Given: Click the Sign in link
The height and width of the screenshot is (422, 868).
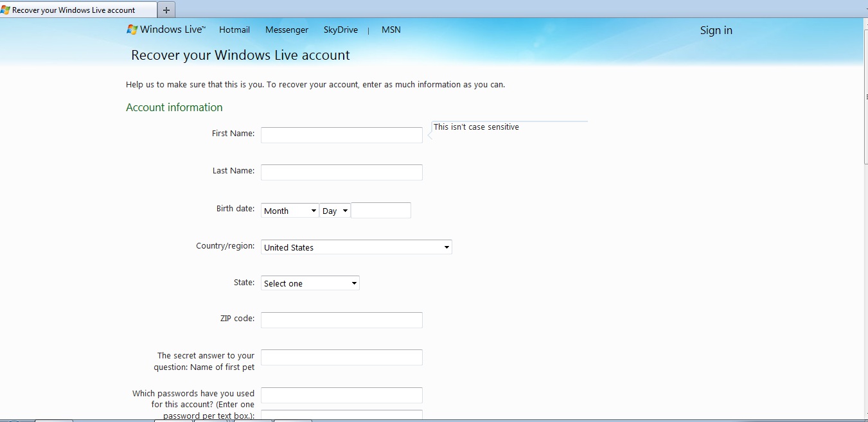Looking at the screenshot, I should [716, 30].
